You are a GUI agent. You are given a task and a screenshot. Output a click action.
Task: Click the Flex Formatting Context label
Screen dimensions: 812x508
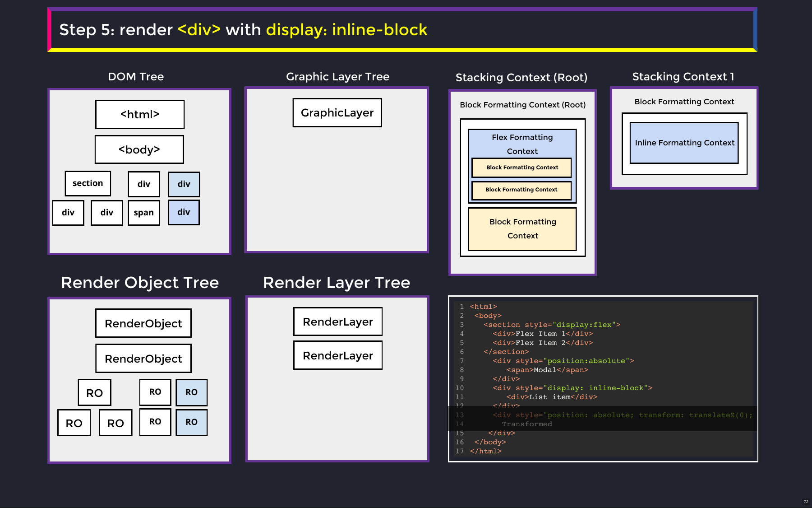(522, 144)
